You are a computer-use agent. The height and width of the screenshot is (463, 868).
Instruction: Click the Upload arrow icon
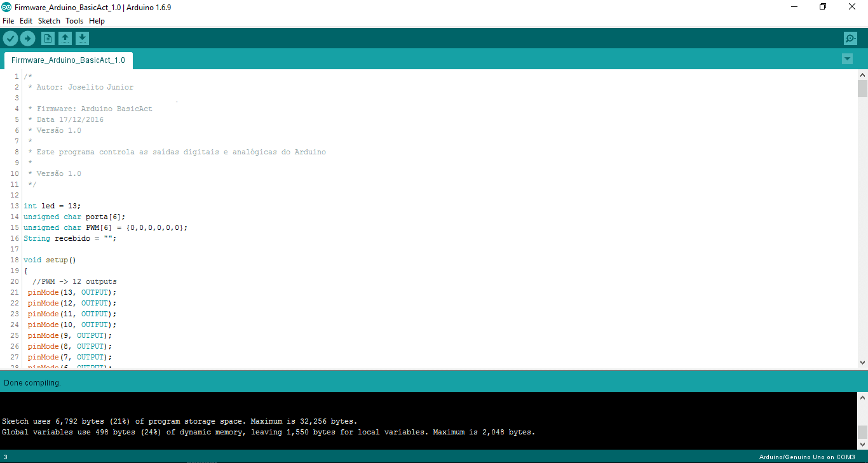[x=27, y=39]
